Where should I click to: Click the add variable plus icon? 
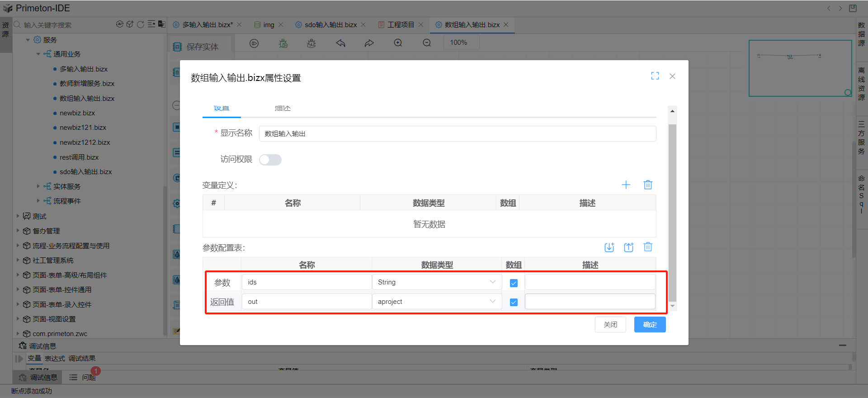[x=626, y=185]
